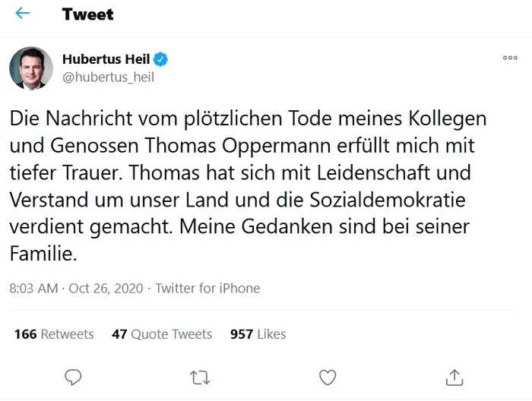
Task: Click the Twitter for iPhone source link
Action: click(207, 289)
